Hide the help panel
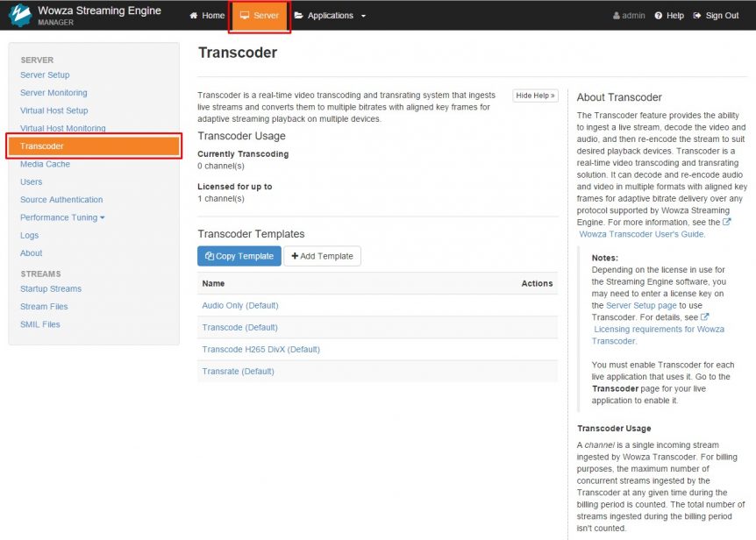Viewport: 756px width, 540px height. pos(535,96)
